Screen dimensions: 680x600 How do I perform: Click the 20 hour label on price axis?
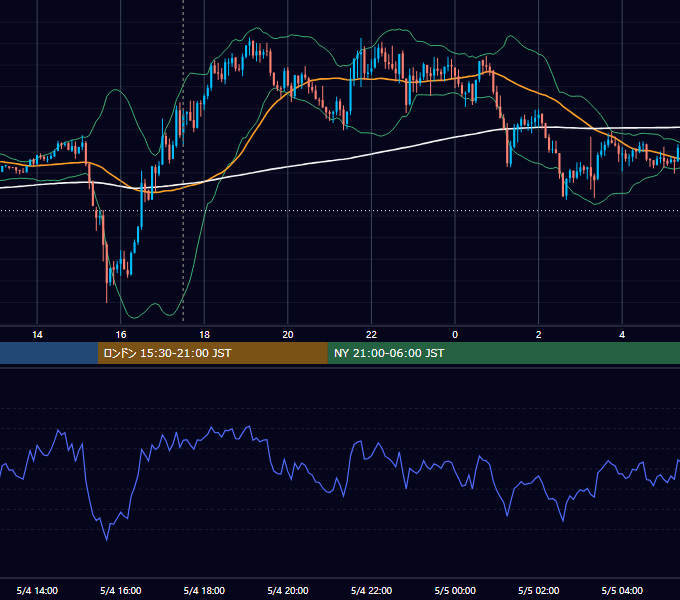[x=288, y=335]
